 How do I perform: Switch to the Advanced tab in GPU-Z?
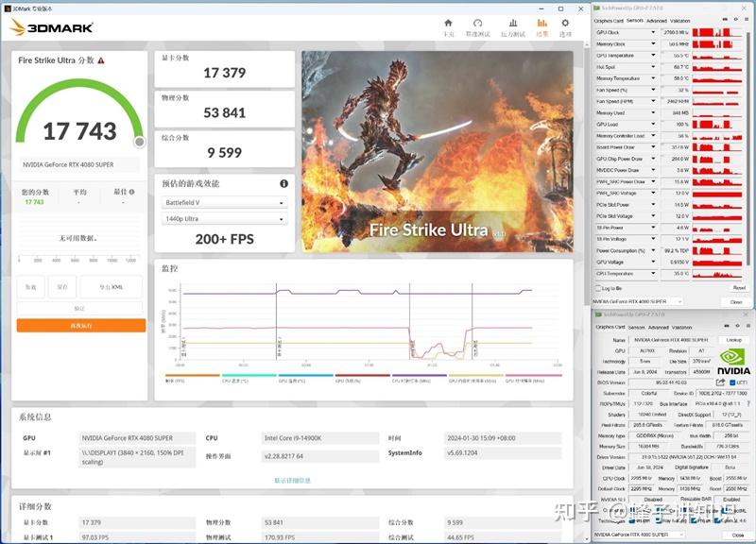pyautogui.click(x=656, y=21)
